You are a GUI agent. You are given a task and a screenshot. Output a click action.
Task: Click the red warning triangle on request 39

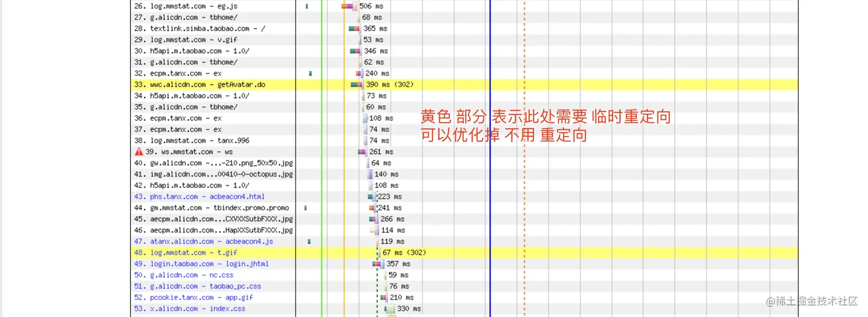tap(138, 152)
